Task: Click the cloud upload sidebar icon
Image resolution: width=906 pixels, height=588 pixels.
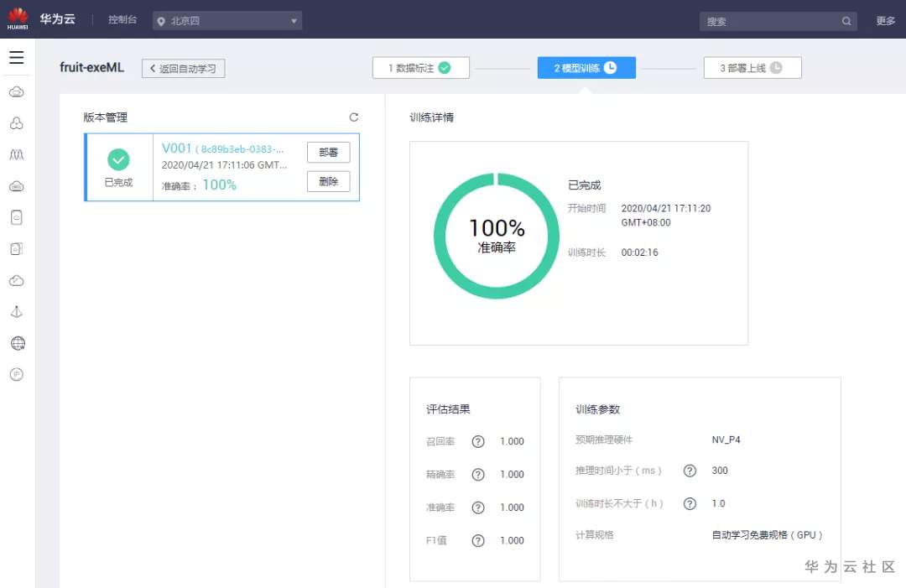Action: 17,281
